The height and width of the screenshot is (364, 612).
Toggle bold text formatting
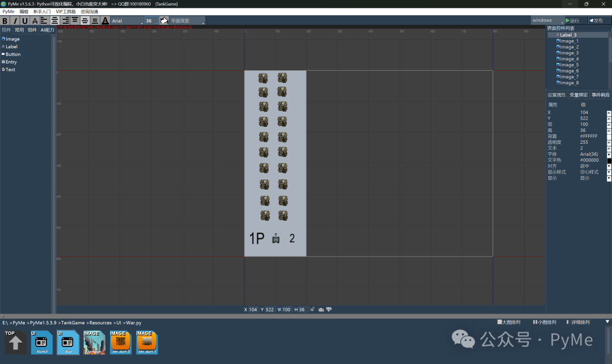[x=5, y=20]
